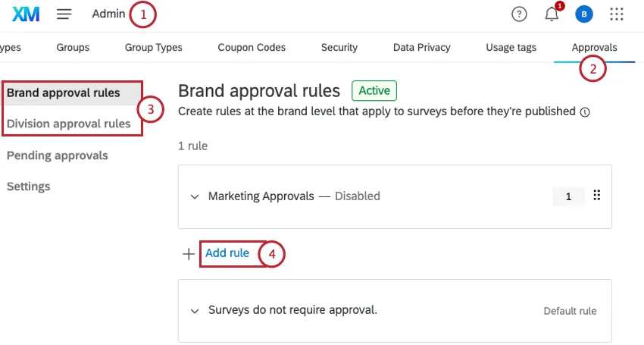Open Settings in the sidebar
The width and height of the screenshot is (644, 345).
click(29, 187)
